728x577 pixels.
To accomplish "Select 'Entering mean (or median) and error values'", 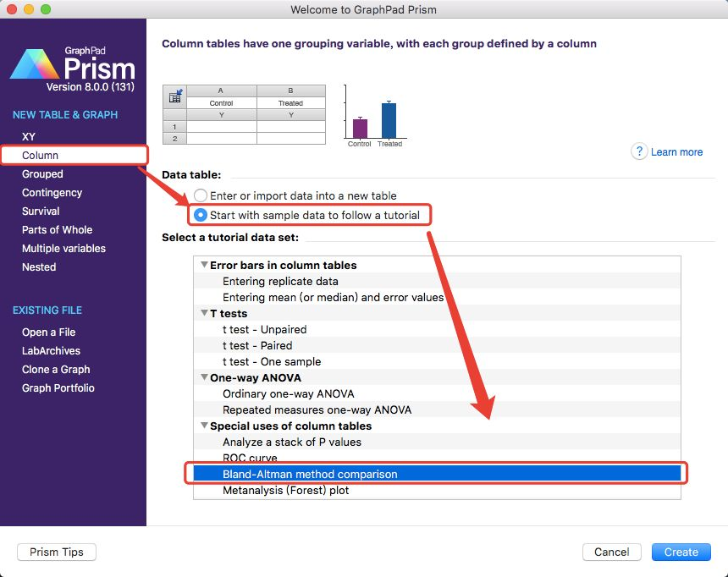I will (437, 297).
